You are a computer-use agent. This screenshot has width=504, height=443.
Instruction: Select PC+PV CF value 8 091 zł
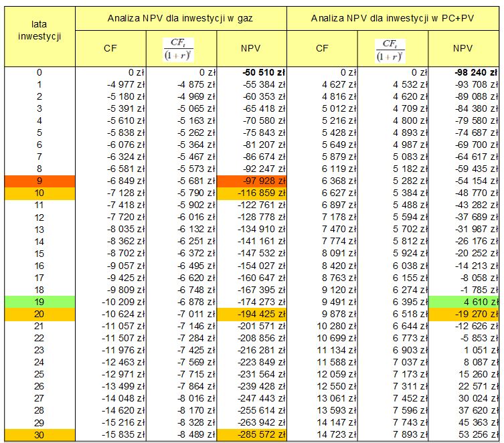[x=339, y=254]
